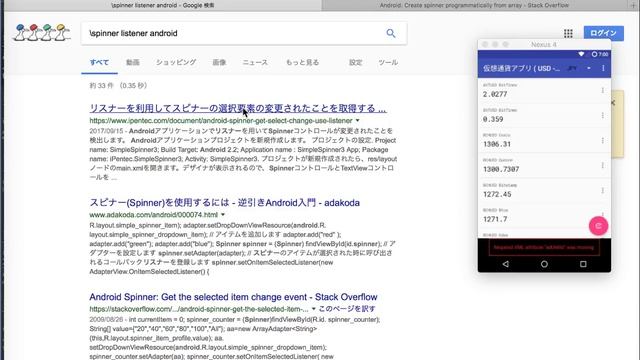
Task: Tap the red ad error banner in emulator
Action: 544,247
